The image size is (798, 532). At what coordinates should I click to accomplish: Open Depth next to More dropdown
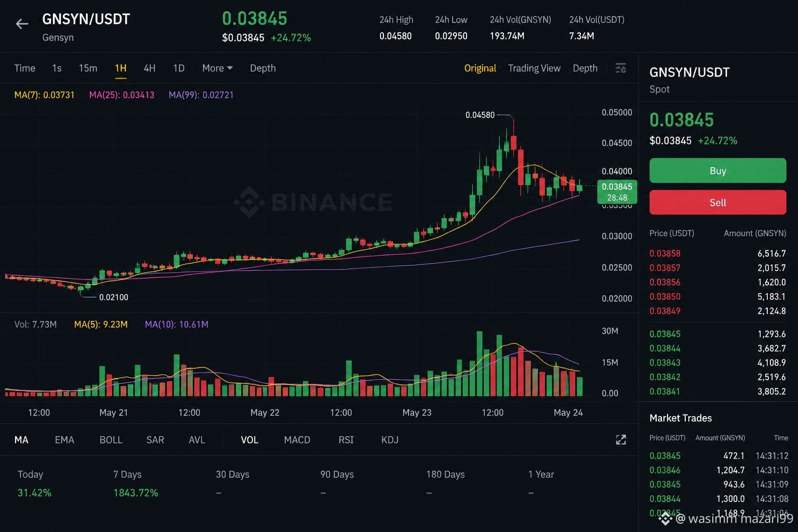coord(263,68)
